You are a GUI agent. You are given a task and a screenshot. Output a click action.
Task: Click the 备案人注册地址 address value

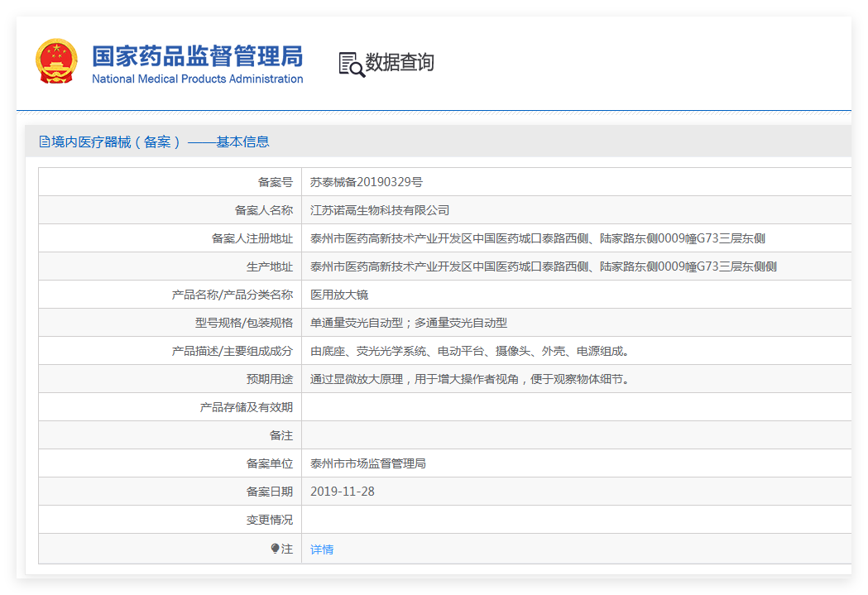(537, 238)
